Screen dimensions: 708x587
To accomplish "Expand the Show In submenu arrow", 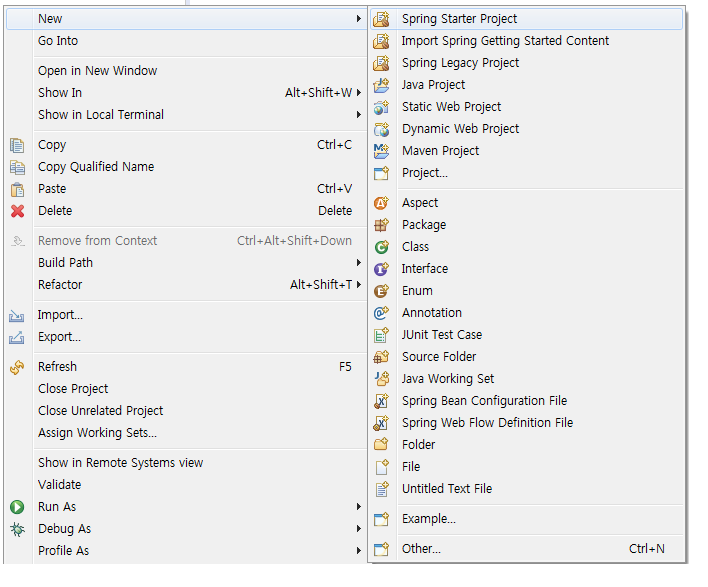I will [x=359, y=93].
